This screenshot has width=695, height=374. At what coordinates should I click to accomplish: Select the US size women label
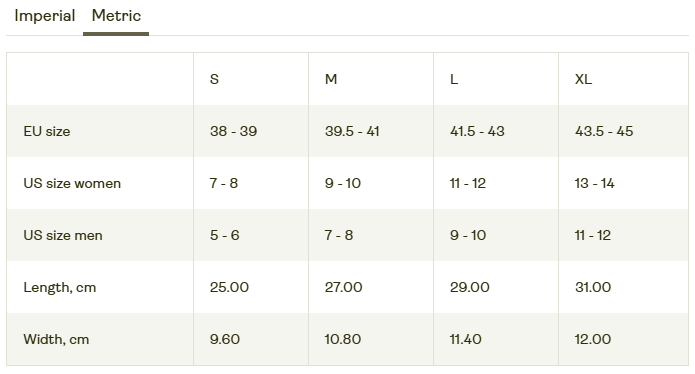[x=72, y=183]
